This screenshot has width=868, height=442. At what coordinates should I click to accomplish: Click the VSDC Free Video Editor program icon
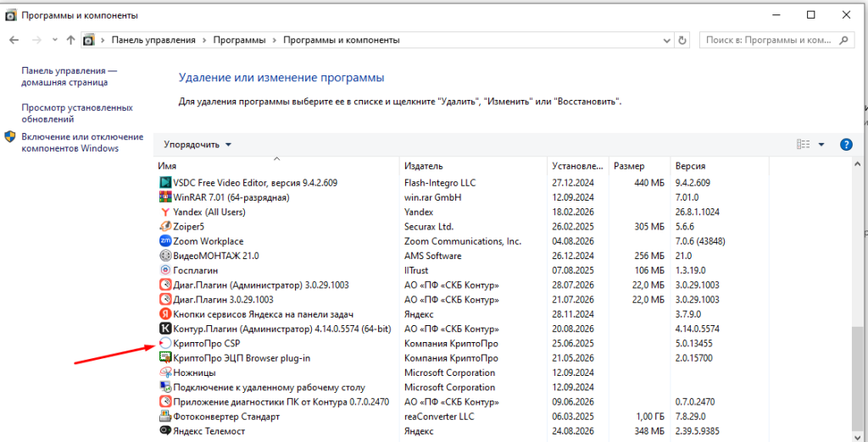[x=164, y=182]
